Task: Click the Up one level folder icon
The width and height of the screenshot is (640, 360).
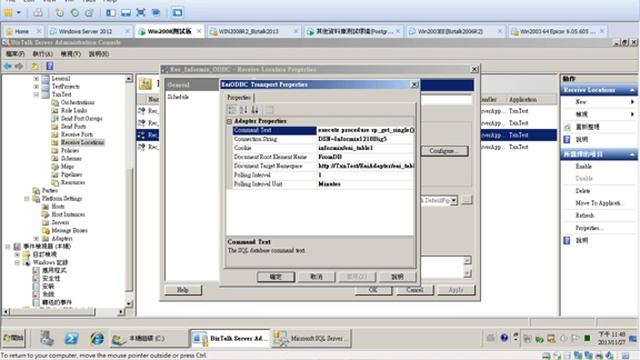Action: (x=35, y=66)
